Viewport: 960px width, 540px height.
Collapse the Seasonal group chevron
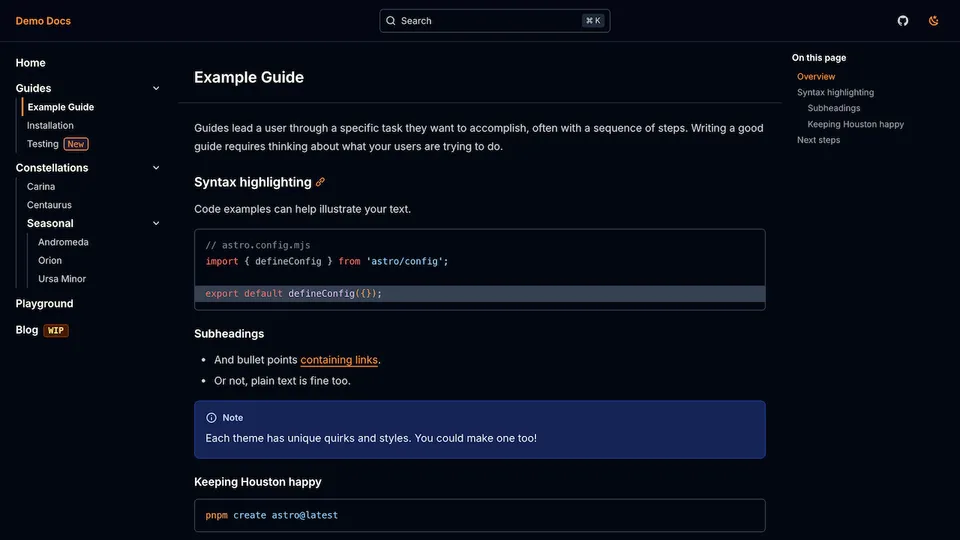(x=156, y=223)
